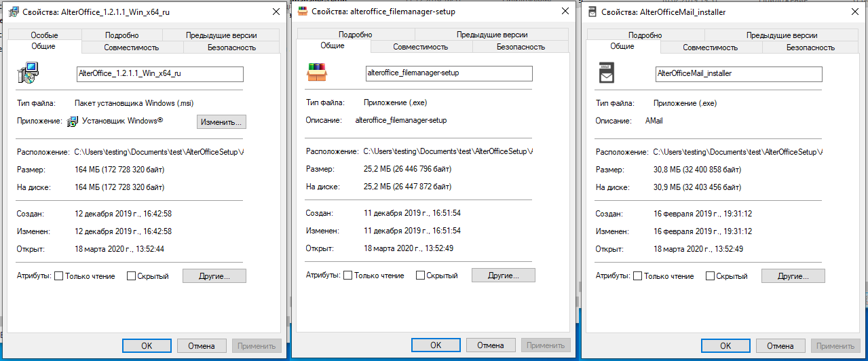The width and height of the screenshot is (868, 361).
Task: Click the Изменить... button
Action: (x=221, y=122)
